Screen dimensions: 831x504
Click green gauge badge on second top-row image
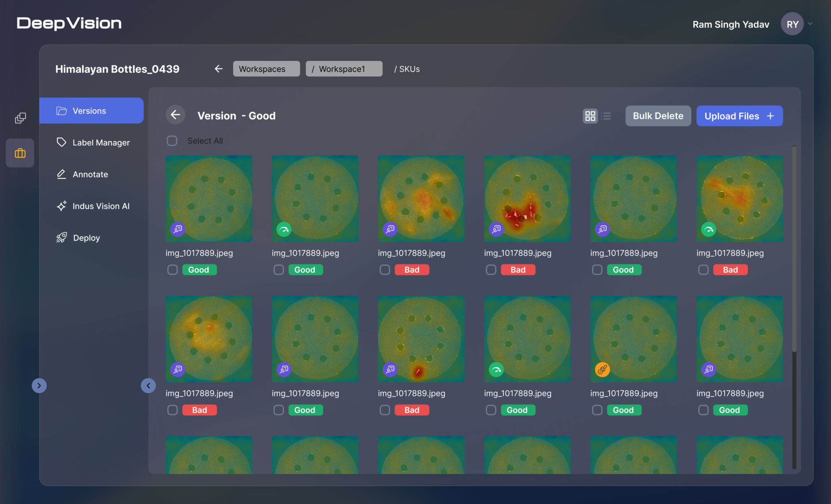pos(284,229)
